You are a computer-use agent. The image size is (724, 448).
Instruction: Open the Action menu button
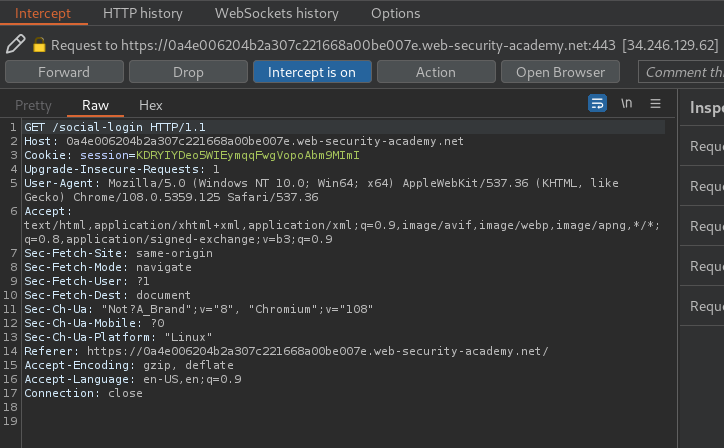pos(436,72)
